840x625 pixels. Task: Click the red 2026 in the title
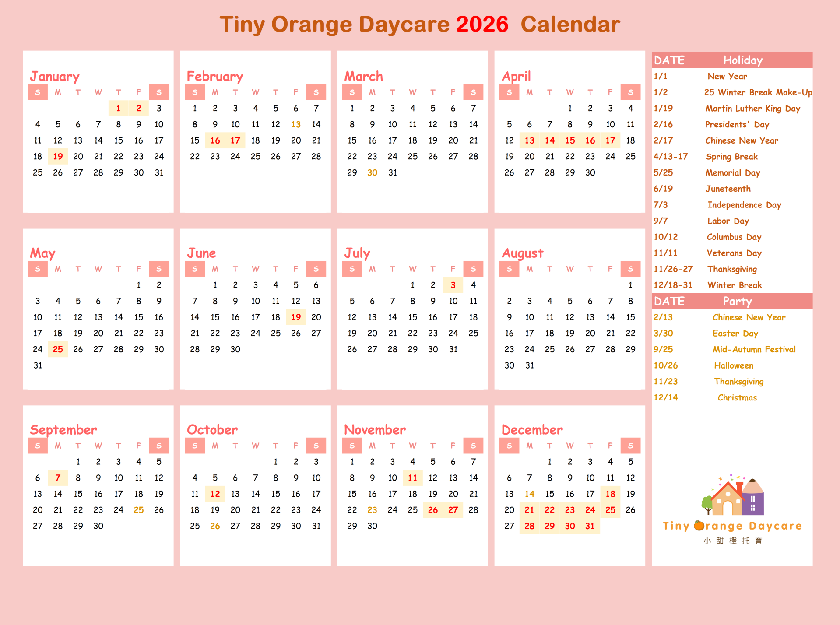(x=482, y=24)
